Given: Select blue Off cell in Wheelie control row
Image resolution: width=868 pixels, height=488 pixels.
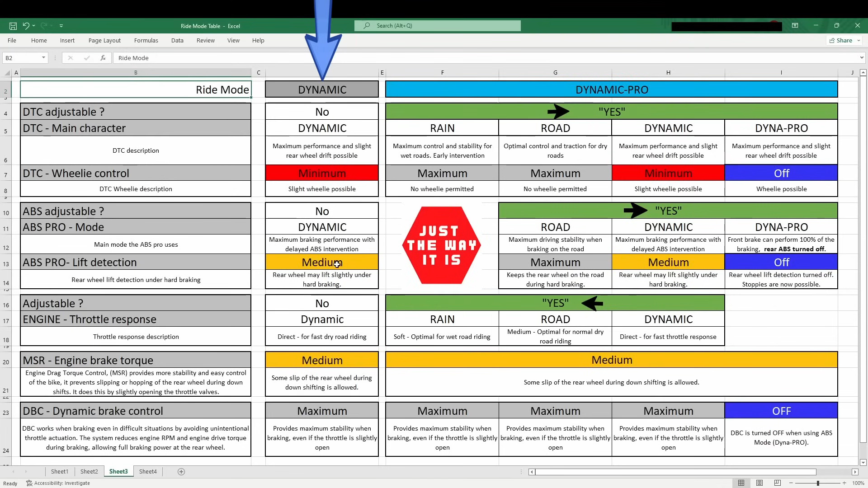Looking at the screenshot, I should 781,173.
